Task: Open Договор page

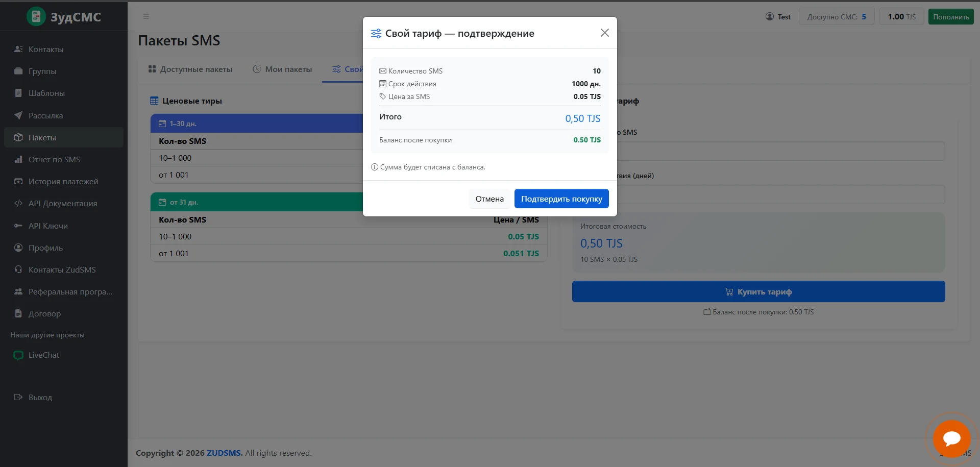Action: [64, 313]
